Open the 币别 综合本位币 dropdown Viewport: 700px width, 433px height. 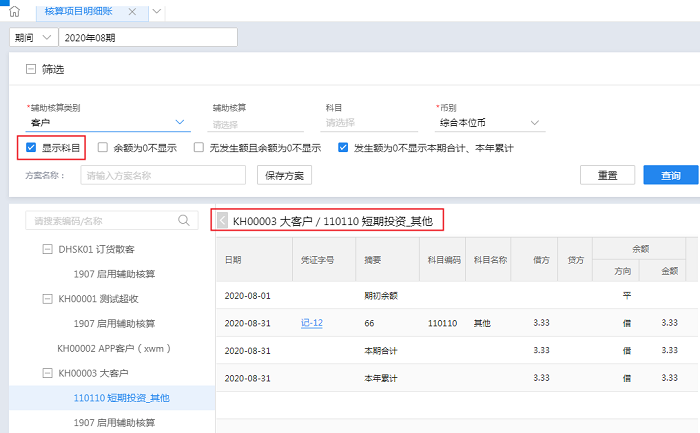tap(535, 123)
